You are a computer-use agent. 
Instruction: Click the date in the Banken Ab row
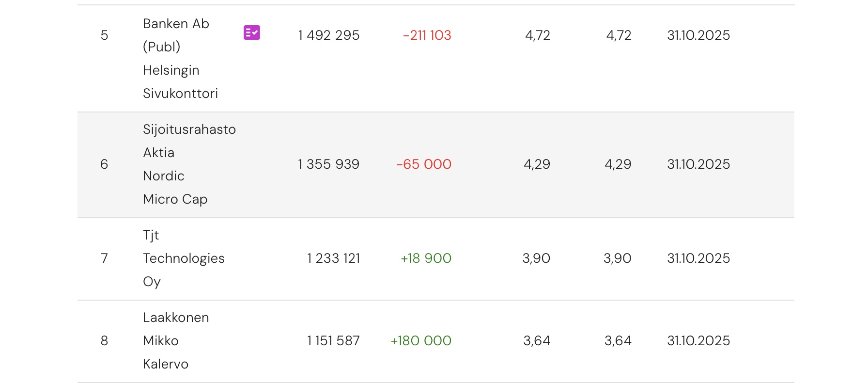(x=698, y=35)
